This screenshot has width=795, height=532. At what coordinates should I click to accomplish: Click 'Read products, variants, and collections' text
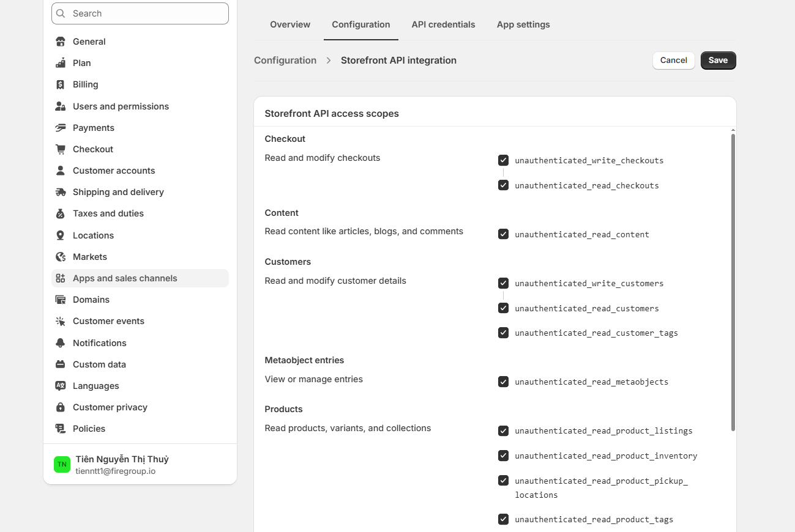pyautogui.click(x=348, y=428)
